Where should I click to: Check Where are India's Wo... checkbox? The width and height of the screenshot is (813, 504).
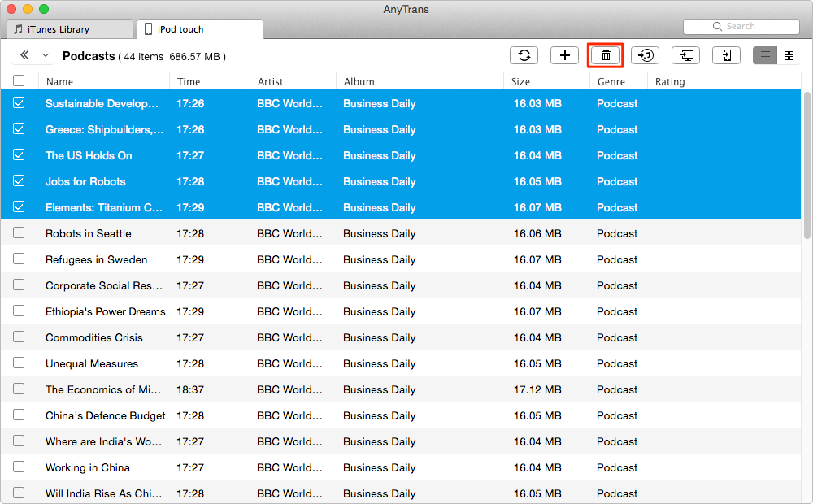tap(19, 441)
